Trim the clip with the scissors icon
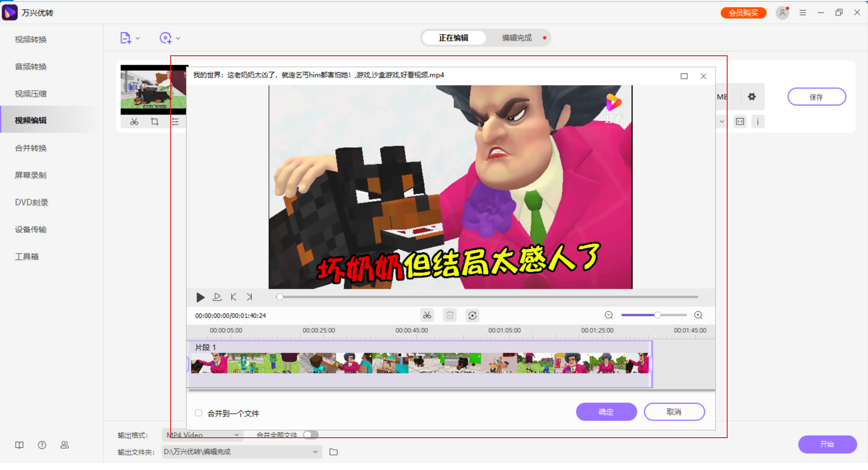Image resolution: width=868 pixels, height=470 pixels. (427, 315)
